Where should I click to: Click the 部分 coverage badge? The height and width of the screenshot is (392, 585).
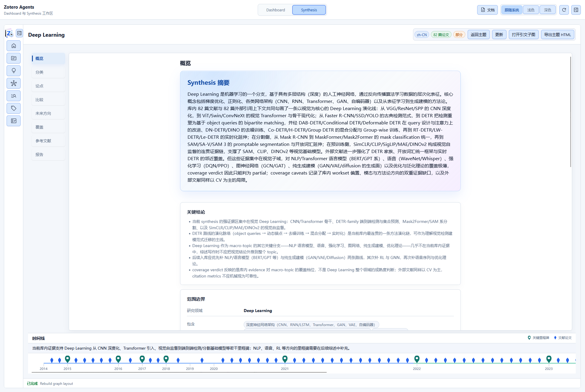click(459, 35)
